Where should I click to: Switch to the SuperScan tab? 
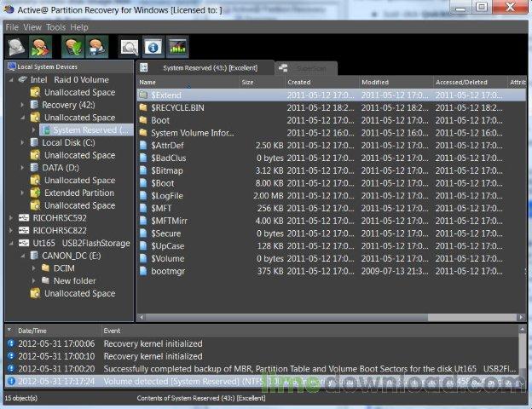click(306, 68)
